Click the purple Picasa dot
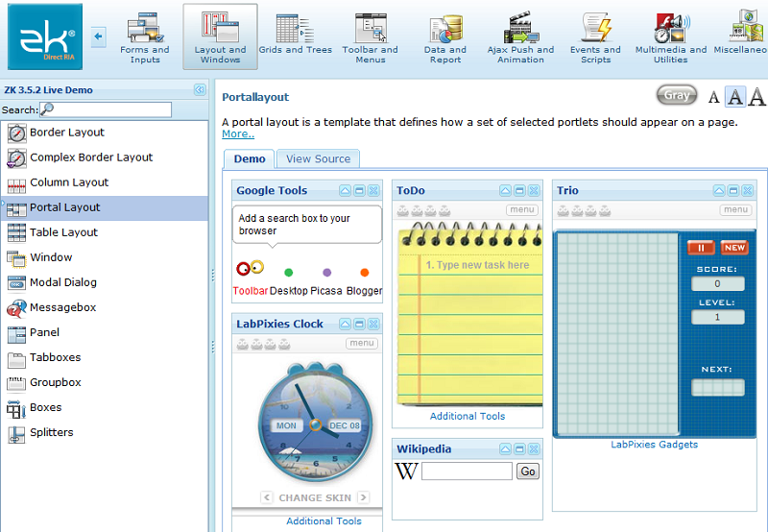This screenshot has width=768, height=532. tap(326, 273)
